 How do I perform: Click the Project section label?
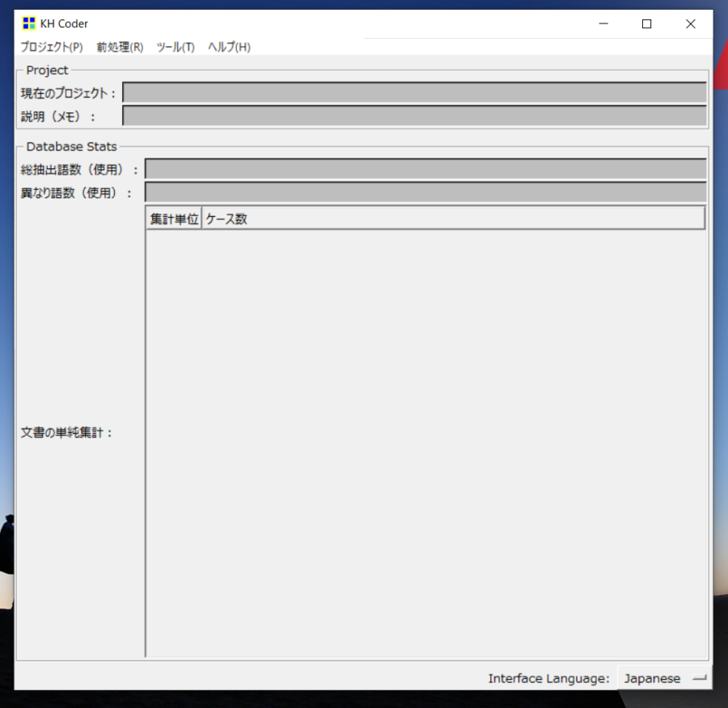pos(45,70)
